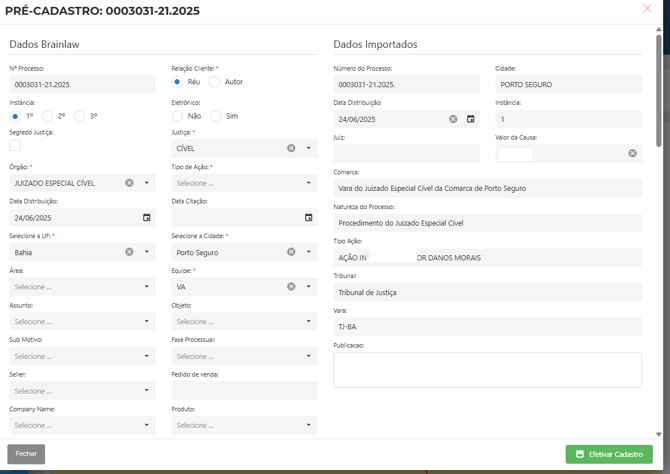This screenshot has height=474, width=670.
Task: Tick the Segredo Justiça checkbox
Action: coord(15,145)
